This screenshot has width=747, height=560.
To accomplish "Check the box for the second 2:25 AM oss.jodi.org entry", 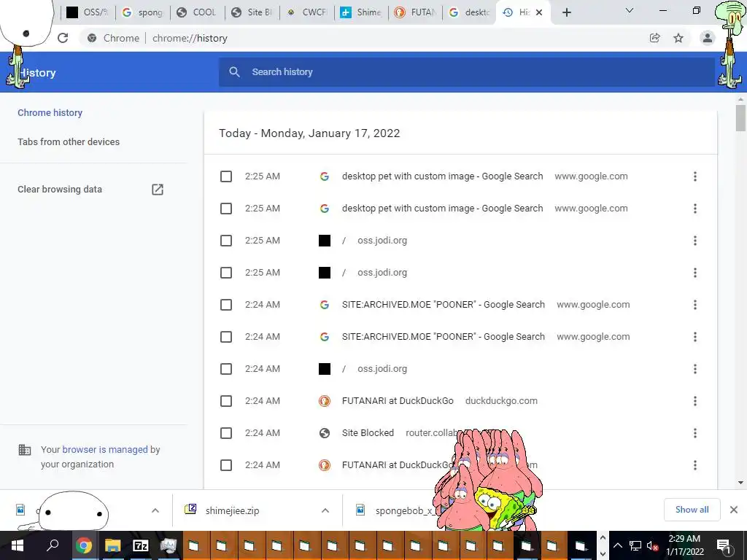I will coord(226,273).
